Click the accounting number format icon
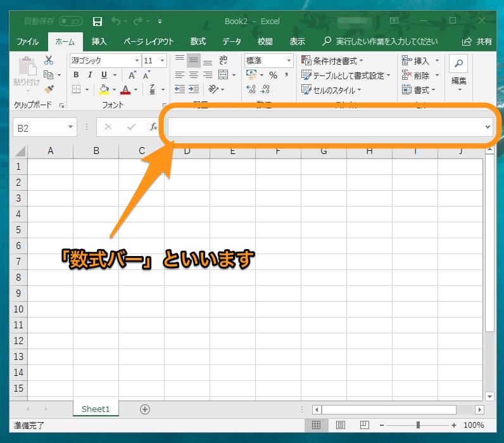 click(251, 75)
